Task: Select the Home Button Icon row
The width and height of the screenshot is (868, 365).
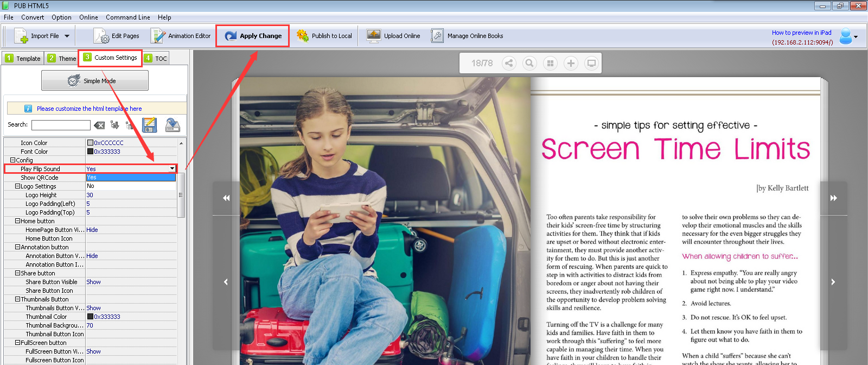Action: click(91, 238)
